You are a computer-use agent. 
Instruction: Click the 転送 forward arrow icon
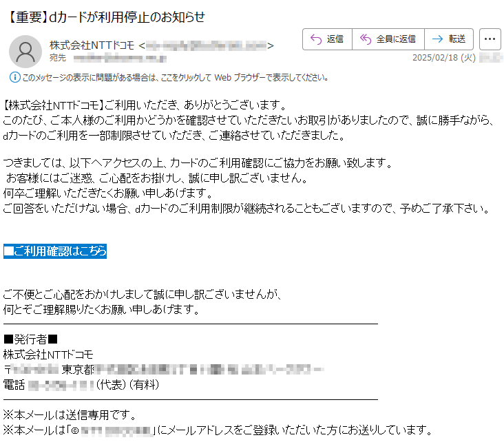437,39
